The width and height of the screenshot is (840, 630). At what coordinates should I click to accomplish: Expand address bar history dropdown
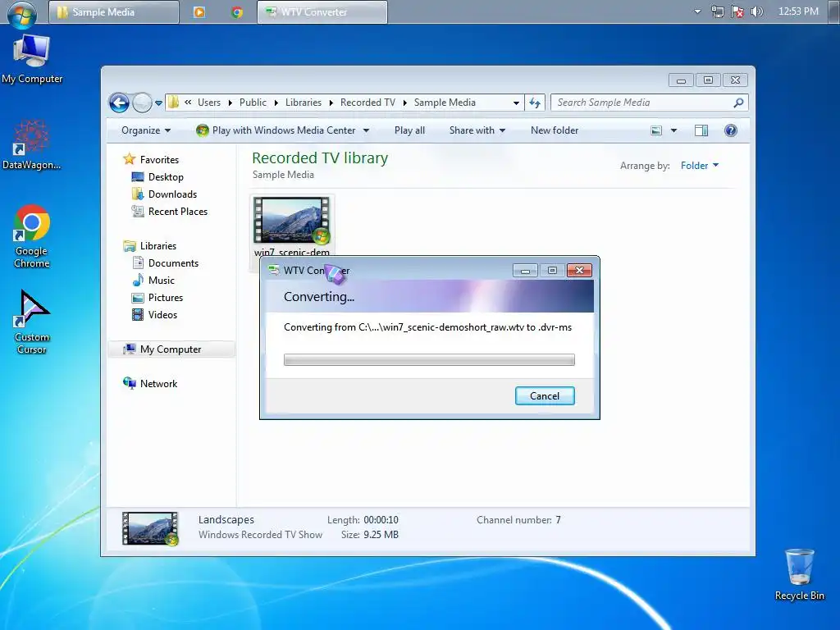[516, 103]
